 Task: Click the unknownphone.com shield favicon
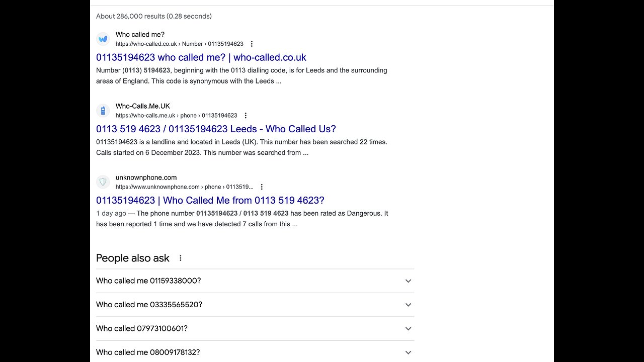tap(103, 182)
